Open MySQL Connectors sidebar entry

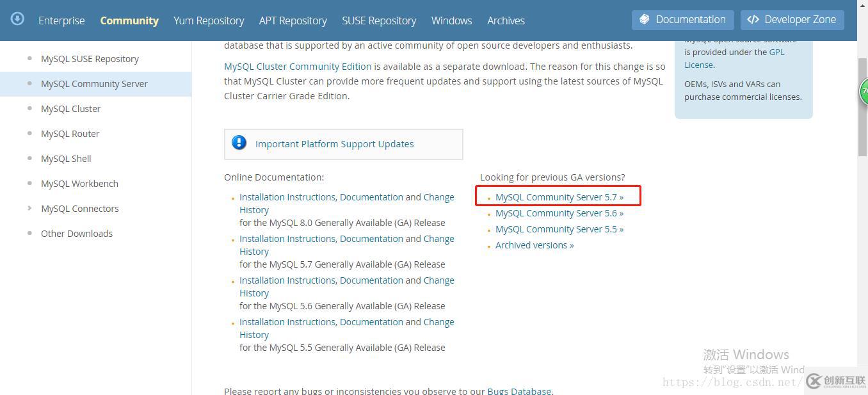(x=80, y=209)
